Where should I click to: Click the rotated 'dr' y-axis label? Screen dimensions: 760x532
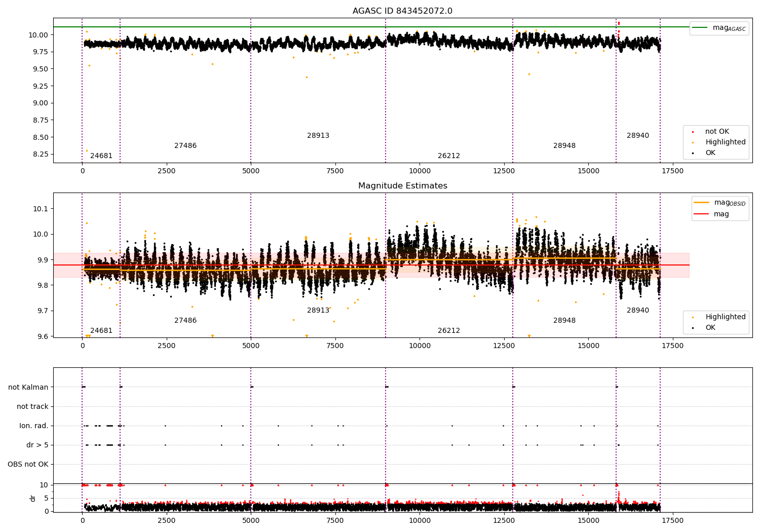(33, 499)
